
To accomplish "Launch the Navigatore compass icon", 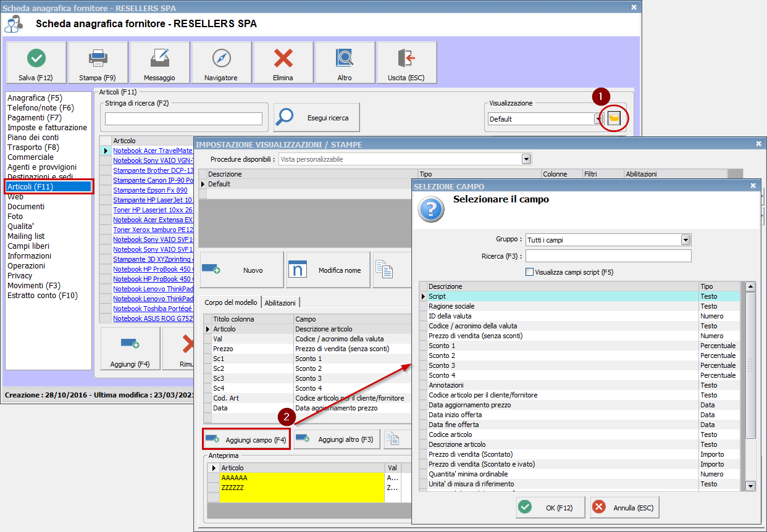I will (221, 59).
